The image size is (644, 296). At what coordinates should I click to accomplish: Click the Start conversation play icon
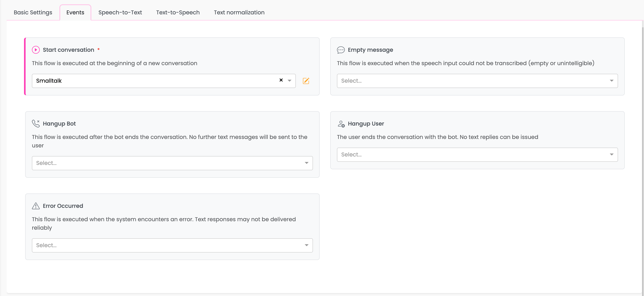(x=36, y=50)
